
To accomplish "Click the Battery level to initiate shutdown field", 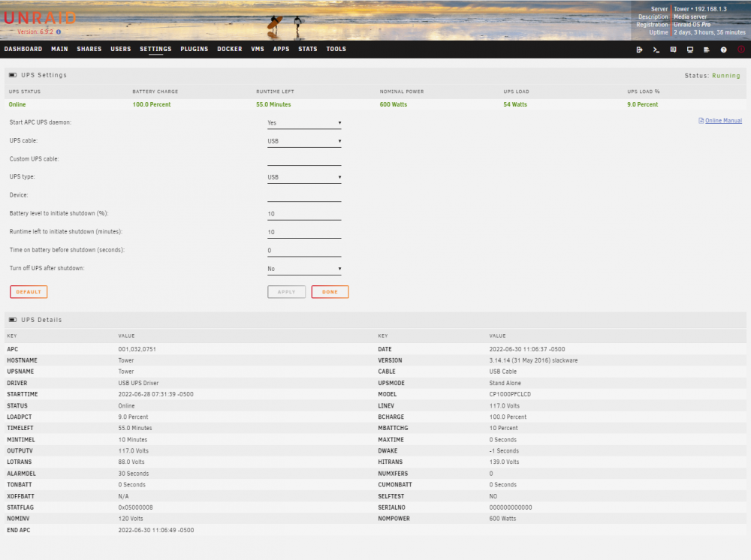I will (304, 214).
